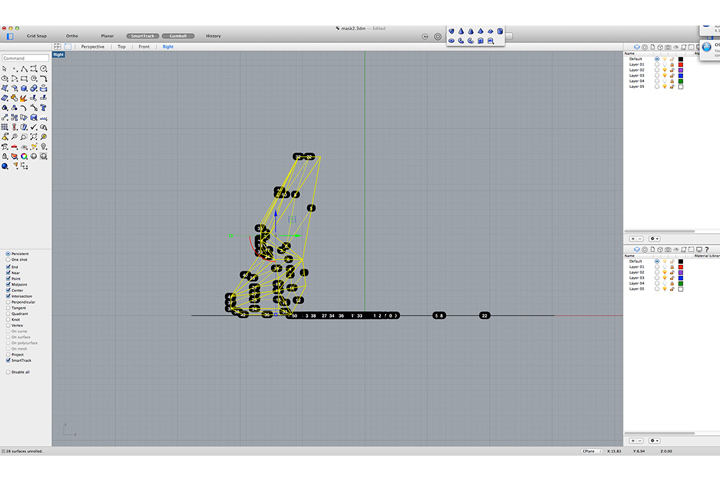
Task: Open the gear dropdown in the lower layers panel
Action: (x=655, y=440)
